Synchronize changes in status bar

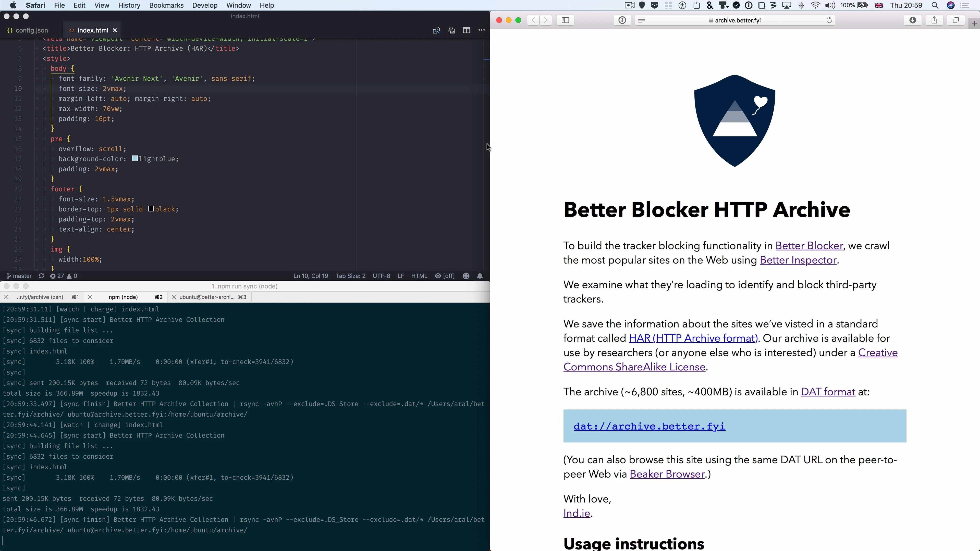click(41, 276)
